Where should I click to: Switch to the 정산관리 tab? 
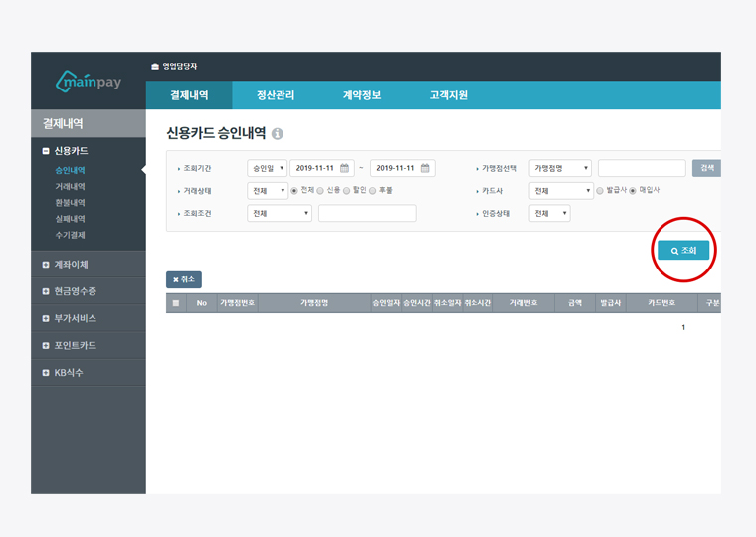pyautogui.click(x=274, y=95)
